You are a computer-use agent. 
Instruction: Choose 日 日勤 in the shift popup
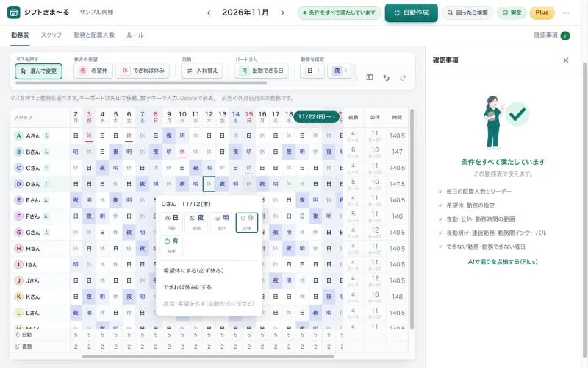tap(171, 222)
